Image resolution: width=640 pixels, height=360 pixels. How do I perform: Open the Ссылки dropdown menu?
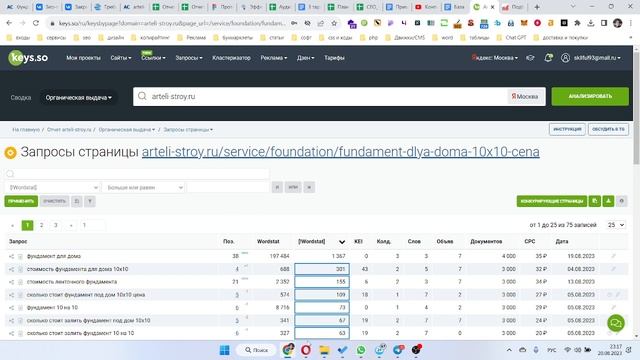[153, 58]
